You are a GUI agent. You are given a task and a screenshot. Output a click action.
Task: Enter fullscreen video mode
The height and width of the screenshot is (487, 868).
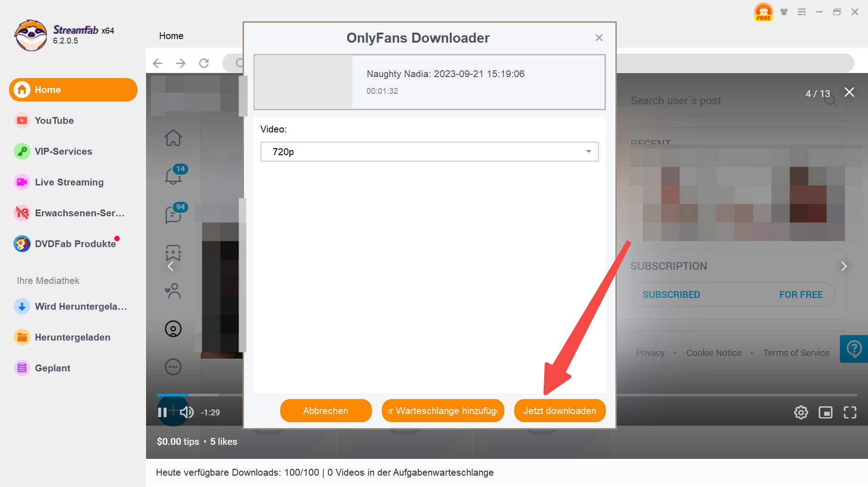(850, 412)
